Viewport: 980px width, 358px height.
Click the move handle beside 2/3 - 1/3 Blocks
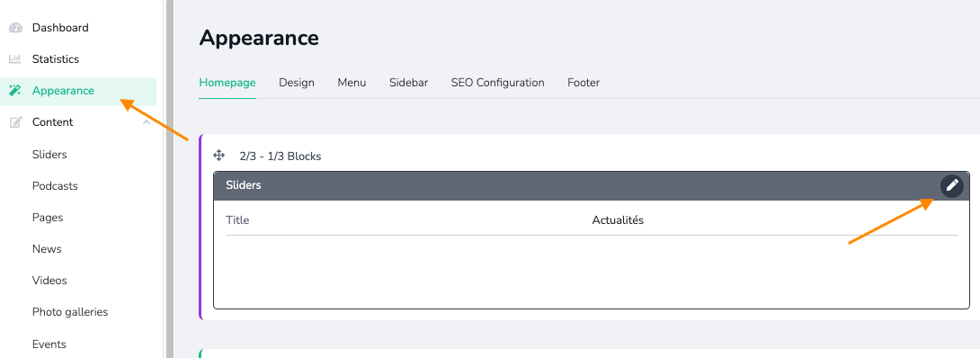point(218,156)
